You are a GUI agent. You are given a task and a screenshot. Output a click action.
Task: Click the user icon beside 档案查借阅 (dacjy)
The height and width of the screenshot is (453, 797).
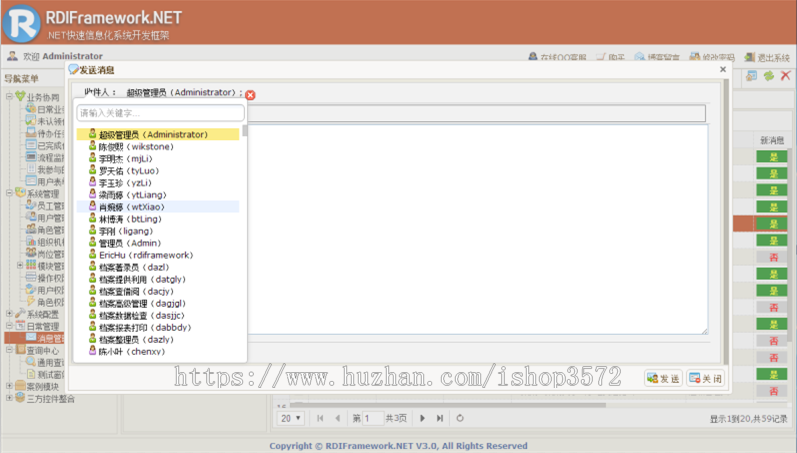[x=93, y=290]
